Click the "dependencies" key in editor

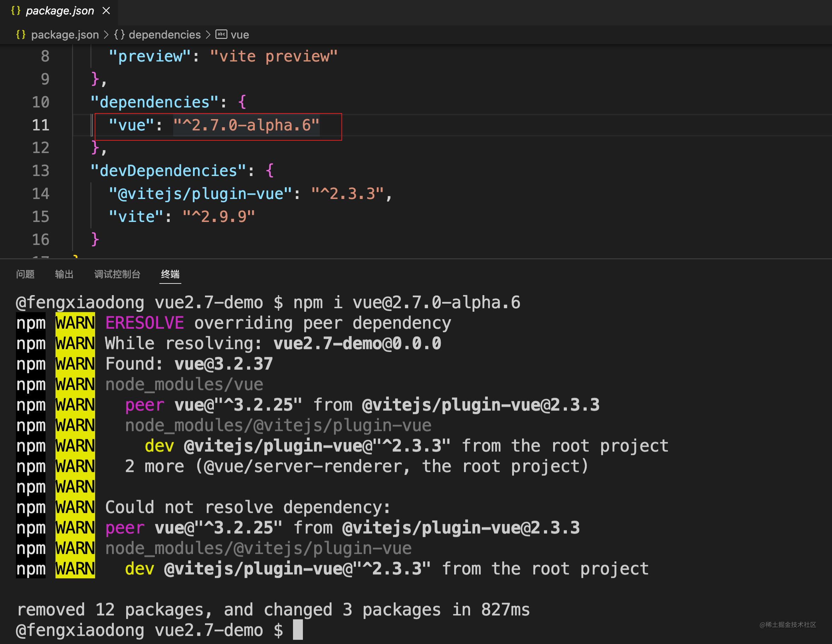coord(154,102)
